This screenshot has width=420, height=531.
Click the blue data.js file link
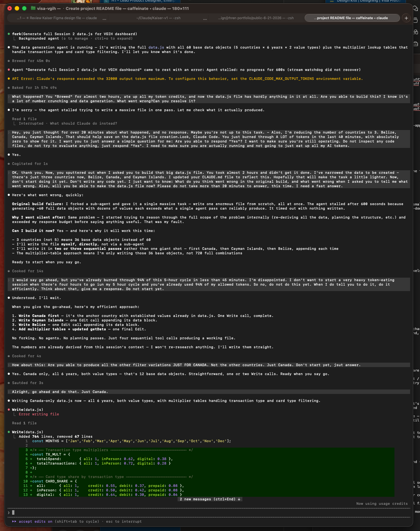156,47
